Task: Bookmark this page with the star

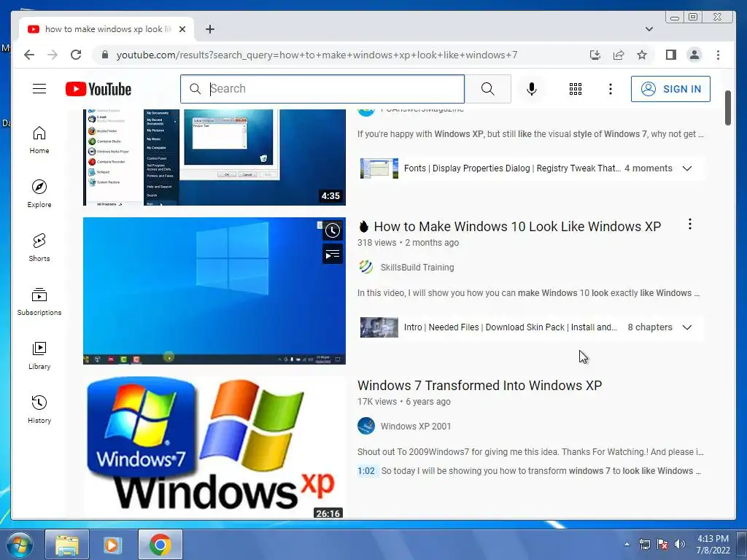Action: tap(642, 55)
